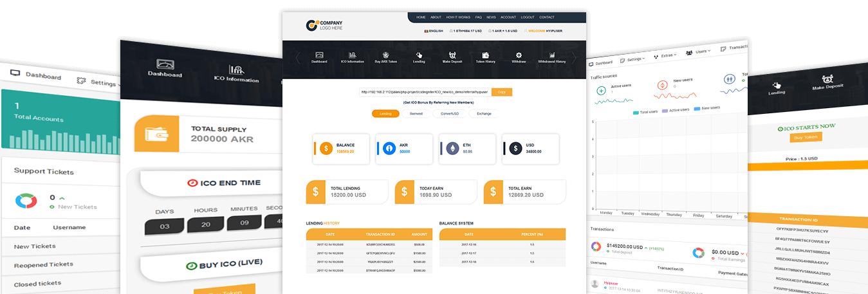Click New users legend swatch

[x=697, y=109]
